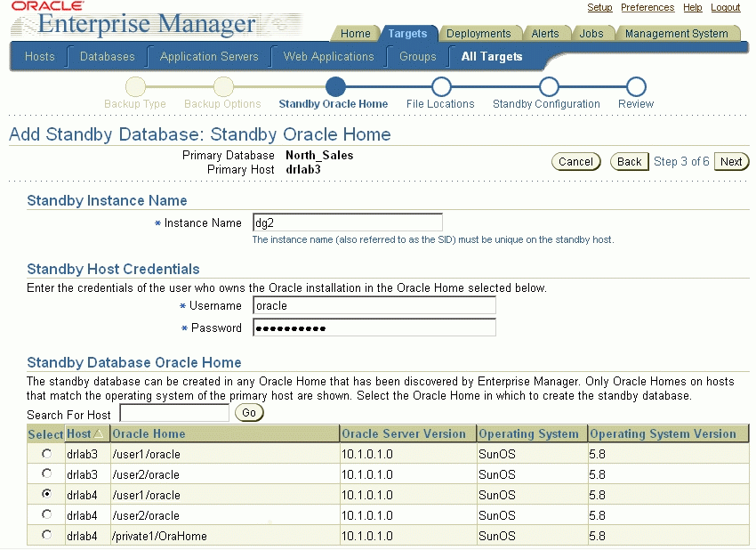The height and width of the screenshot is (550, 756).
Task: Select drlab4 /user2/oracle radio button
Action: point(46,514)
